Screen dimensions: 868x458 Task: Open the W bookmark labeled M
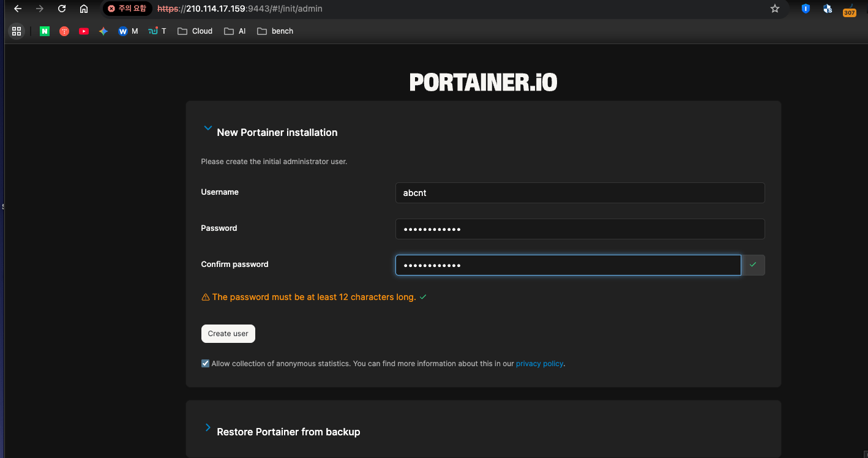pos(128,31)
